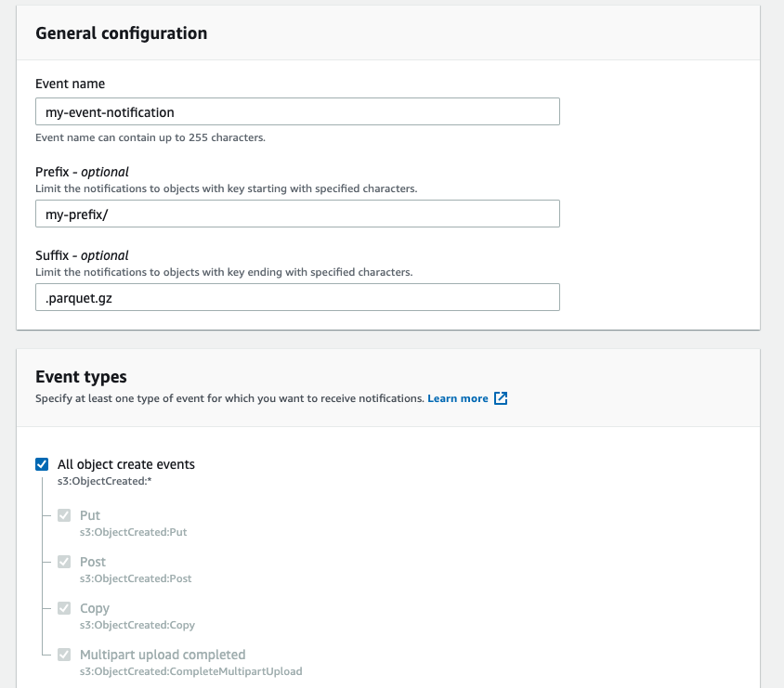Viewport: 784px width, 688px height.
Task: Click the Event name input field
Action: (x=297, y=111)
